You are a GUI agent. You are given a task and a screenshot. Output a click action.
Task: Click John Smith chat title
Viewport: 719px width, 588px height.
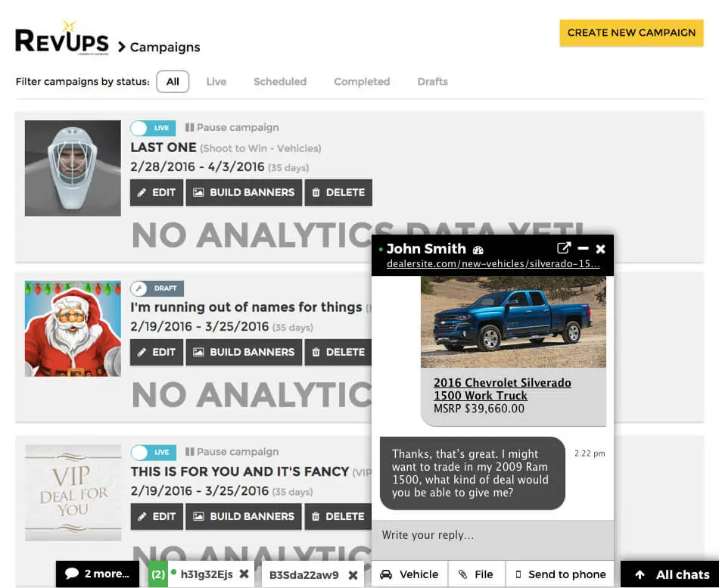[426, 248]
